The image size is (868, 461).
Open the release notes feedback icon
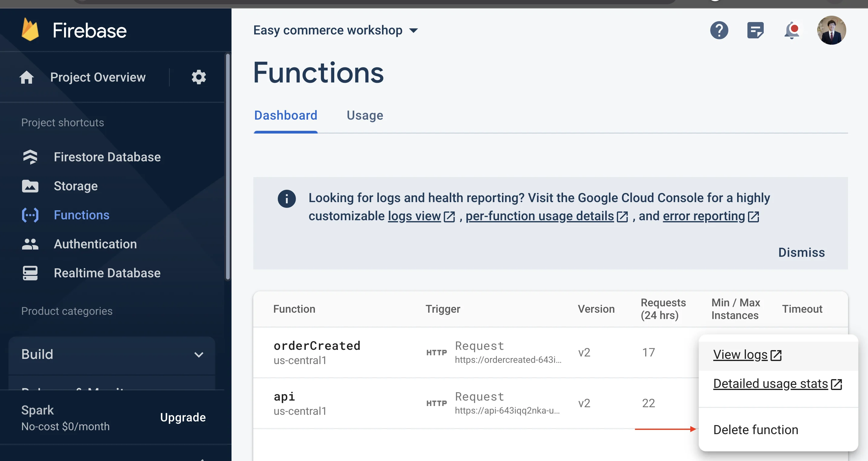point(755,30)
